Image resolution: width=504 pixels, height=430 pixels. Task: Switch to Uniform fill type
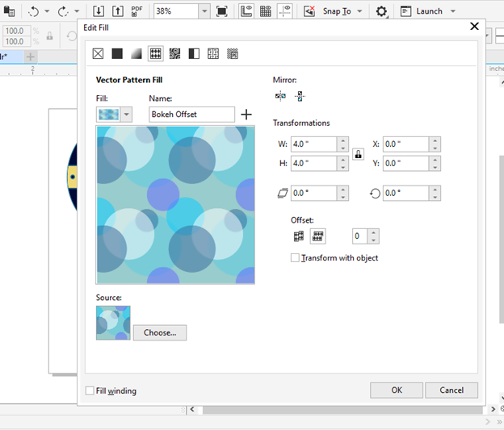pos(117,54)
